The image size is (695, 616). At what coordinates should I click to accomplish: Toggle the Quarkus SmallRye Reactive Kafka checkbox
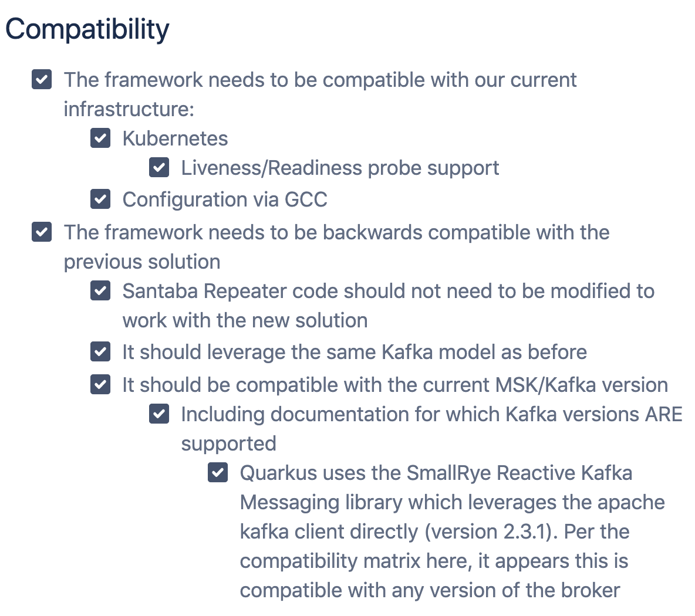(x=218, y=472)
